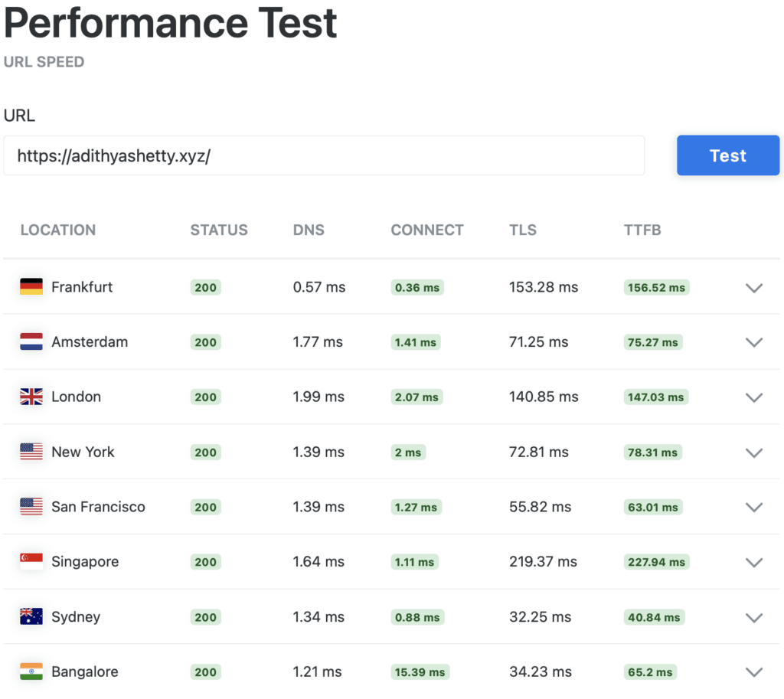Expand the Bangalore row chevron
Screen dimensions: 784x699
click(753, 672)
